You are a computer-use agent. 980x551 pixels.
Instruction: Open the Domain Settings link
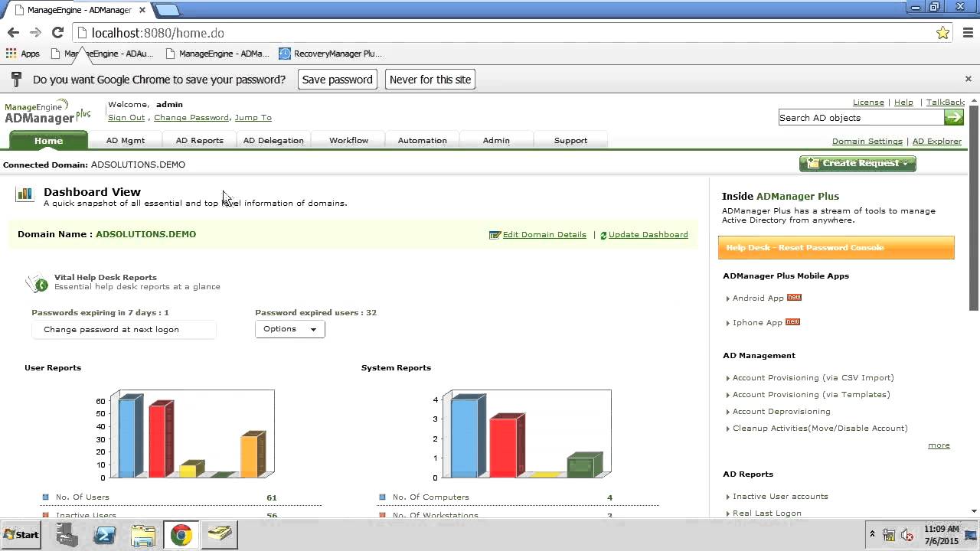point(867,142)
